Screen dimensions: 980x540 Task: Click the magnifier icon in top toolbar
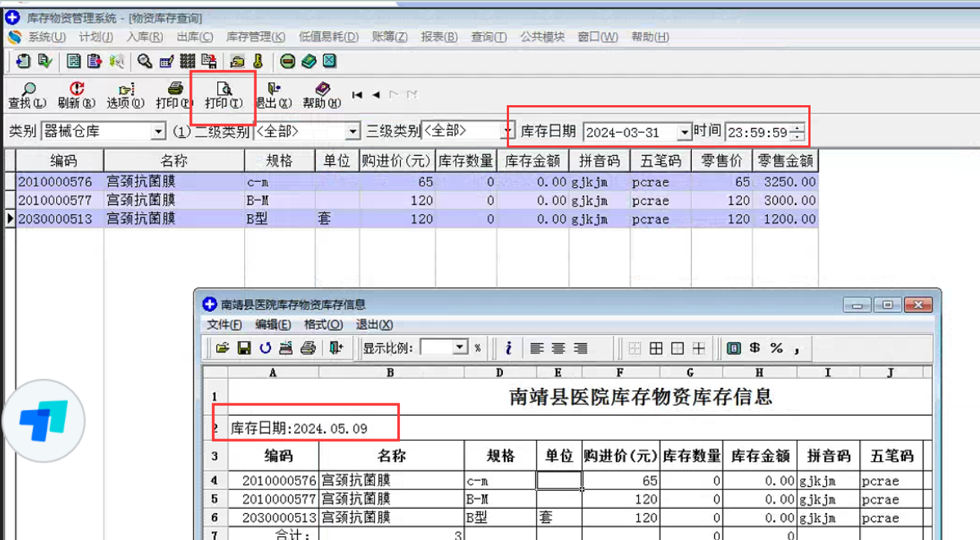click(x=145, y=61)
